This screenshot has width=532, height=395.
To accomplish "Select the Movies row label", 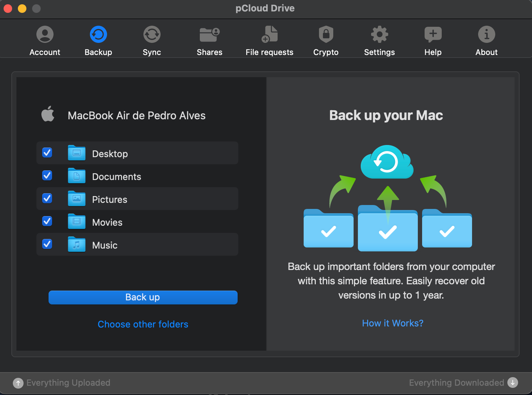I will (107, 222).
